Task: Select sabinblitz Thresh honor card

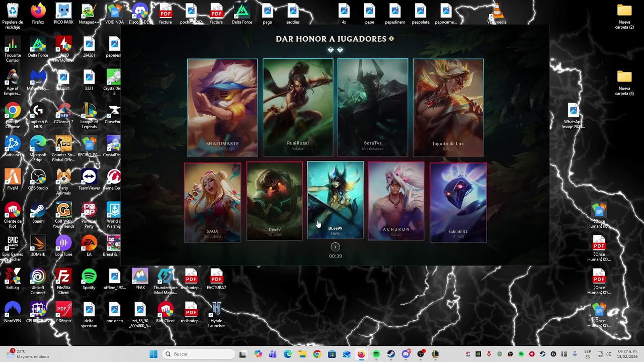Action: coord(458,202)
